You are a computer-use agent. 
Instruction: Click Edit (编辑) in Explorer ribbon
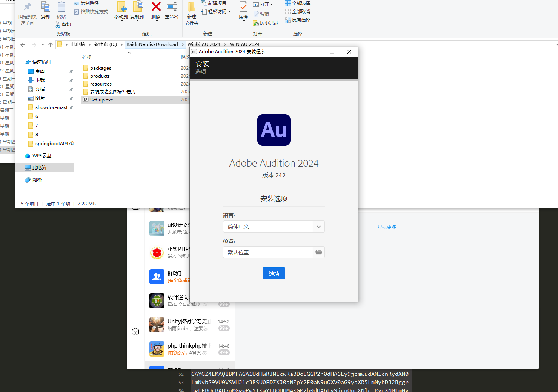coord(261,14)
